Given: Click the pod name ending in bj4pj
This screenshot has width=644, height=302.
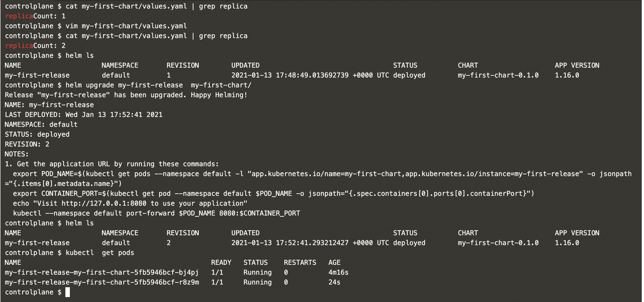Looking at the screenshot, I should point(102,272).
